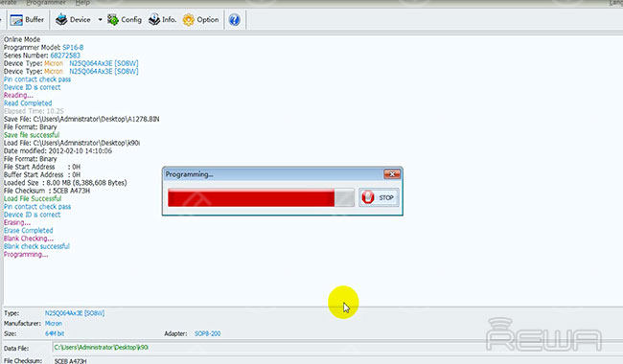Open the Help menu
The width and height of the screenshot is (623, 364).
(82, 2)
